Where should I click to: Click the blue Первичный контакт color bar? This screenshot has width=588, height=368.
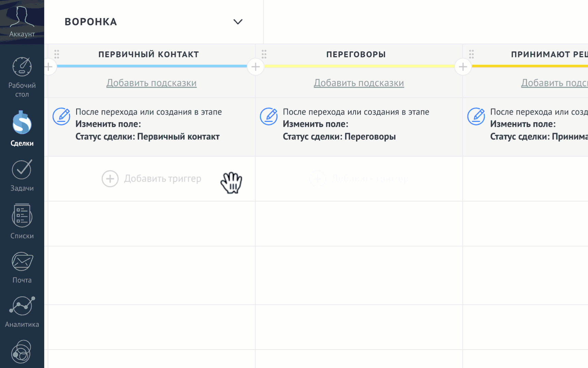point(152,66)
